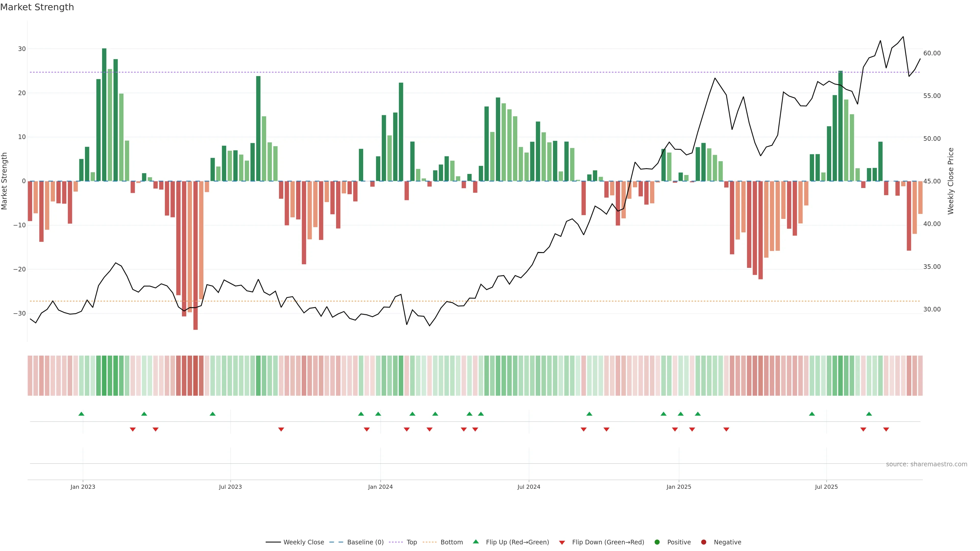Click the Market Strength chart title
Viewport: 980px width, 551px height.
[x=37, y=7]
